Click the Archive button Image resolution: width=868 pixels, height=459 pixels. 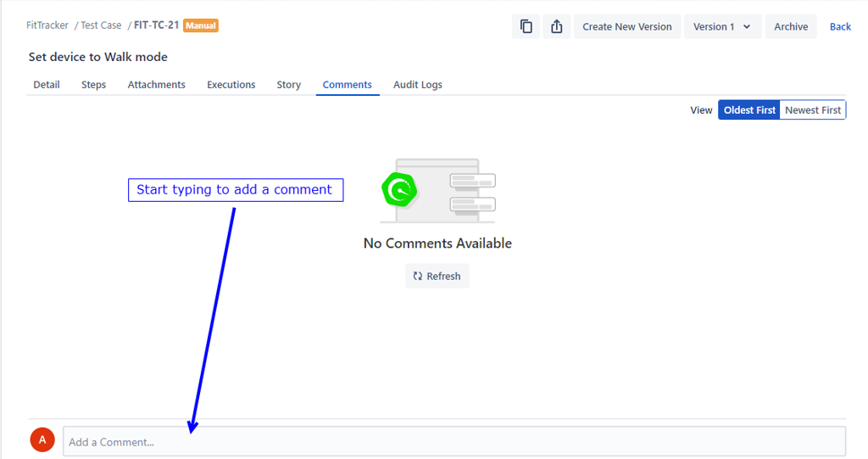791,26
